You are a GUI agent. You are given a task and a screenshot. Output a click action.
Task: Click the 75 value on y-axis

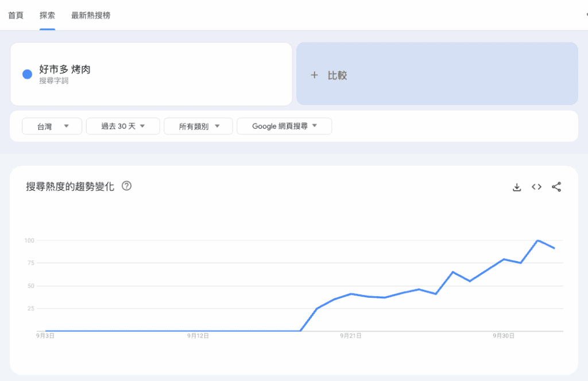pos(31,263)
